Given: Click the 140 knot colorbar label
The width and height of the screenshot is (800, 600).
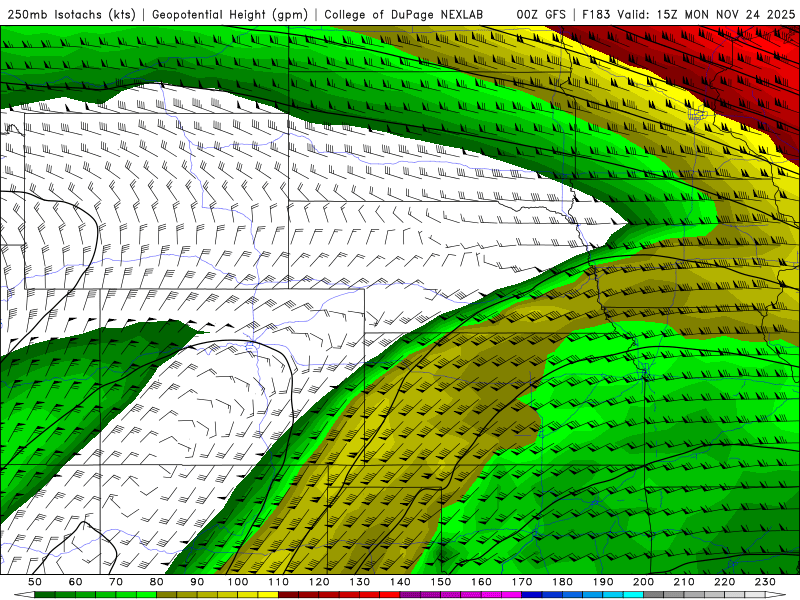Looking at the screenshot, I should (400, 582).
